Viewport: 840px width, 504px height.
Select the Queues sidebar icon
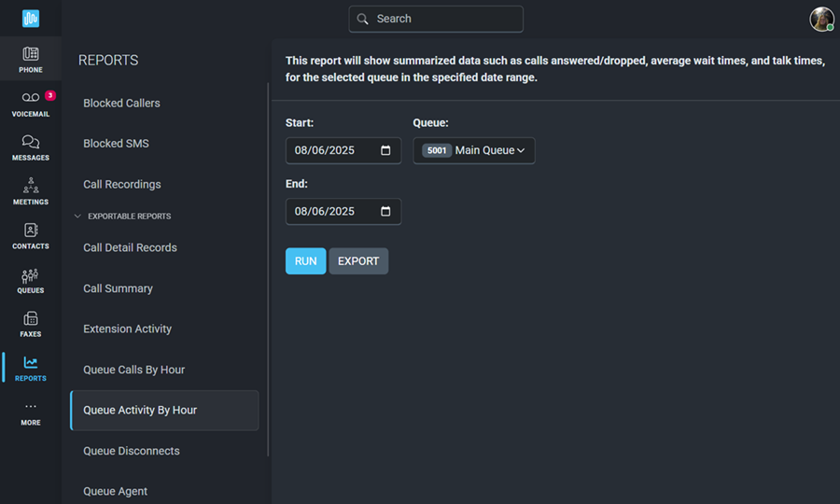pyautogui.click(x=31, y=275)
